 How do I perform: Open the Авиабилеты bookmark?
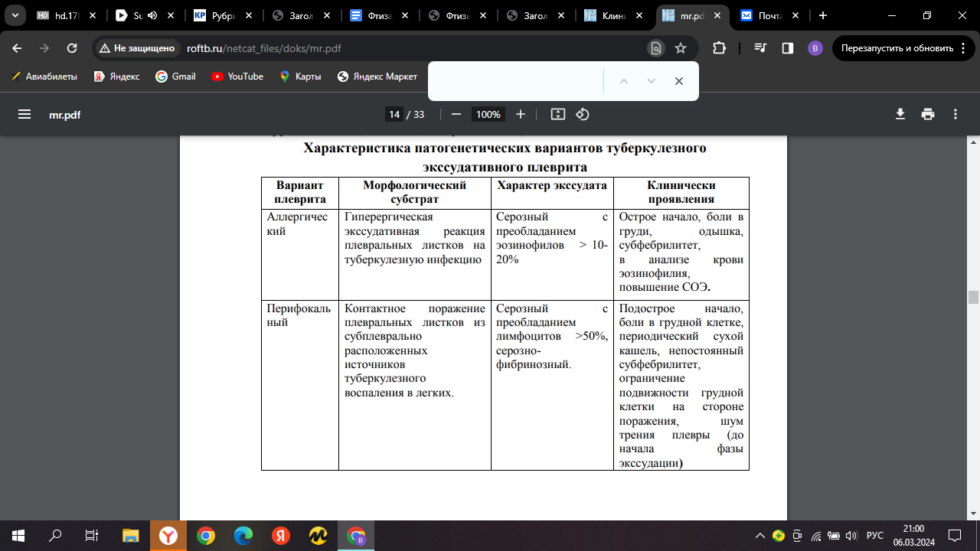[44, 77]
